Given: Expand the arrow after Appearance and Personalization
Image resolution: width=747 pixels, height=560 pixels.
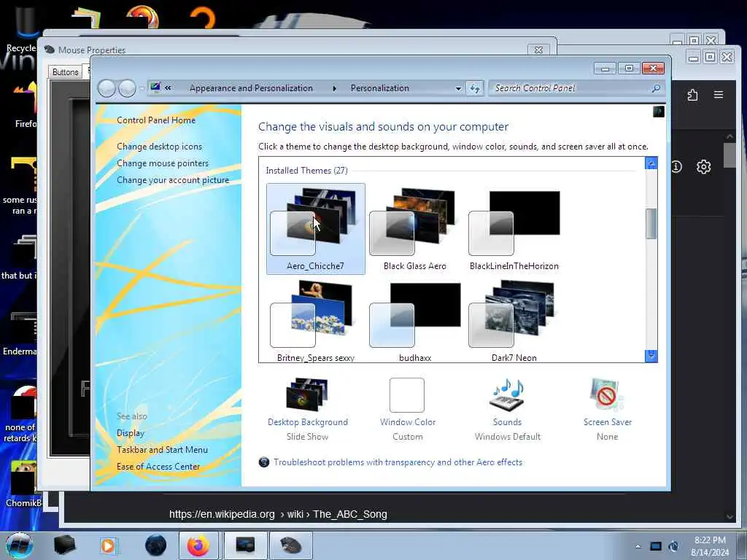Looking at the screenshot, I should [x=334, y=88].
